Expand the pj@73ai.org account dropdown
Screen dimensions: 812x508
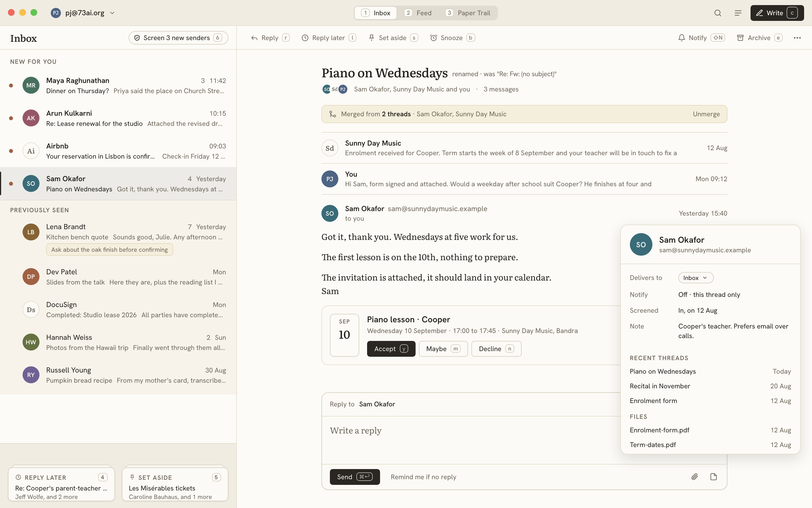tap(83, 13)
